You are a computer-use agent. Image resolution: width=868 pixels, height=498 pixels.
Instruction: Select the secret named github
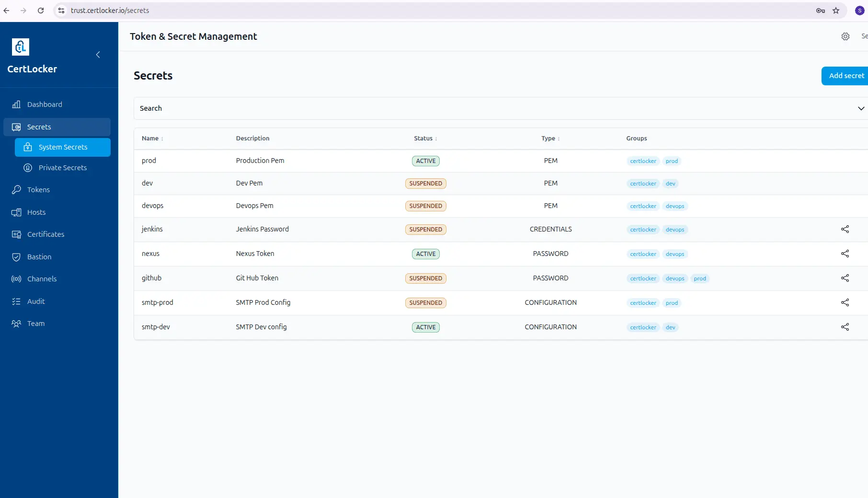point(151,278)
